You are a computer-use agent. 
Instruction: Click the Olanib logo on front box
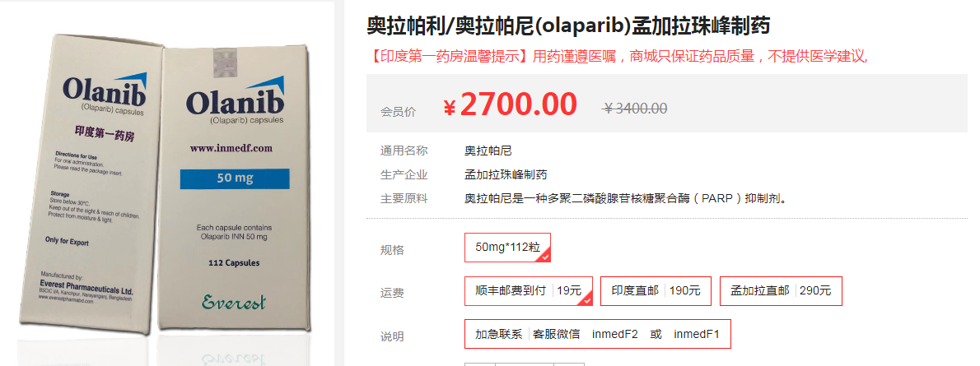pyautogui.click(x=235, y=101)
